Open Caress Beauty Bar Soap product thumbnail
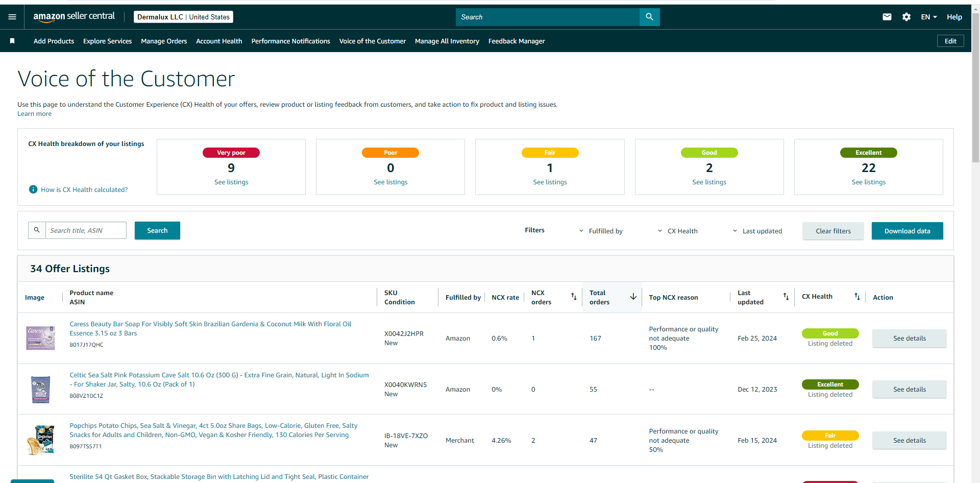Viewport: 980px width, 483px height. coord(40,338)
